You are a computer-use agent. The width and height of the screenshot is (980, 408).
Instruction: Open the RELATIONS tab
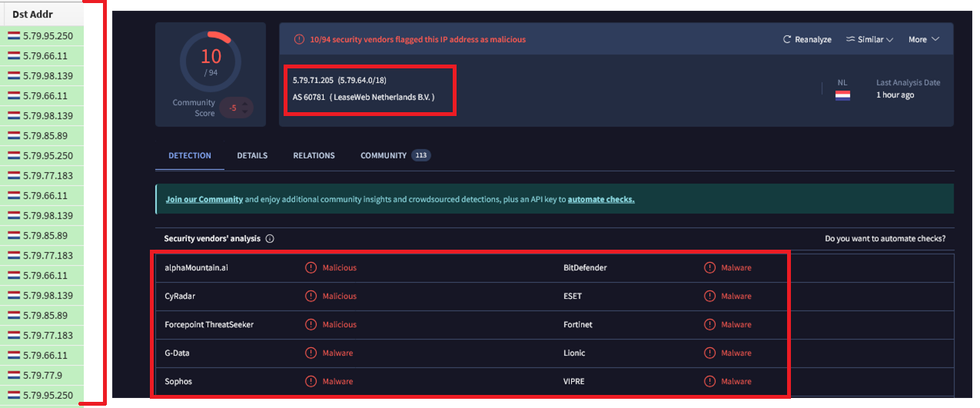[314, 155]
